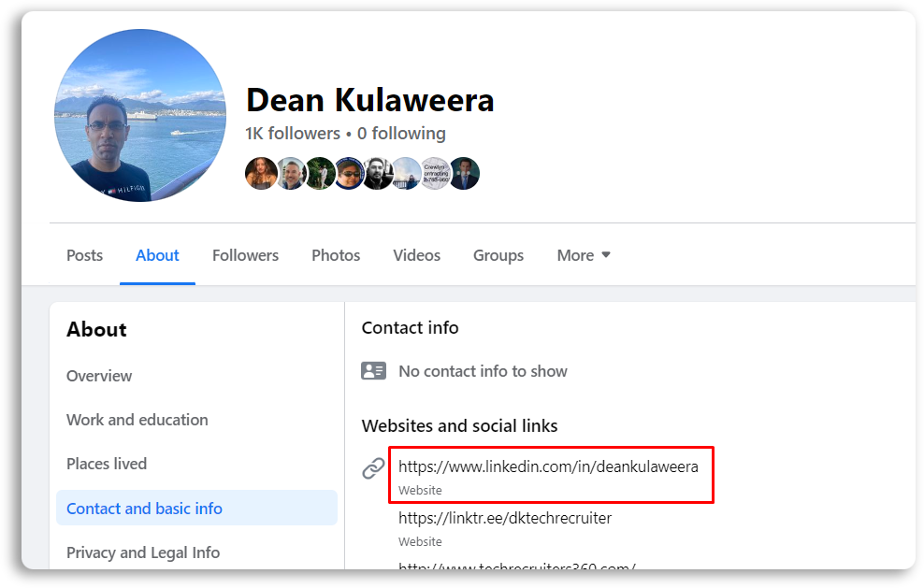This screenshot has width=924, height=588.
Task: Select Contact and basic info
Action: coord(196,508)
